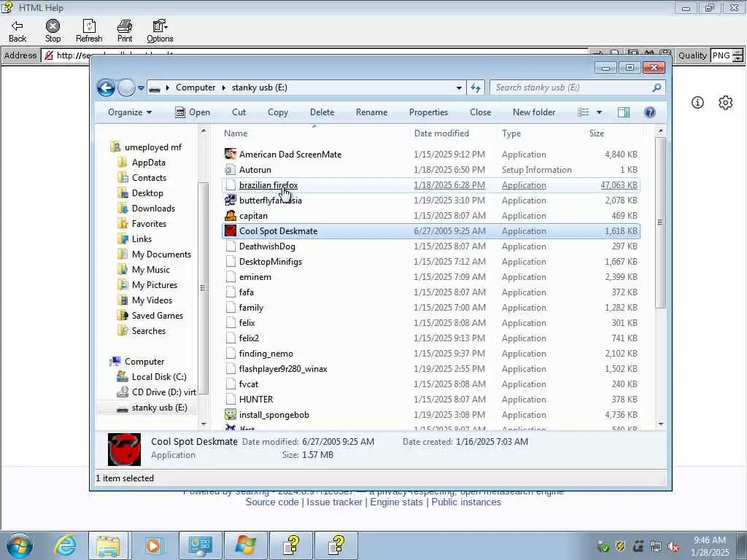The width and height of the screenshot is (747, 560).
Task: Click the Back button in HTML Help
Action: [18, 31]
